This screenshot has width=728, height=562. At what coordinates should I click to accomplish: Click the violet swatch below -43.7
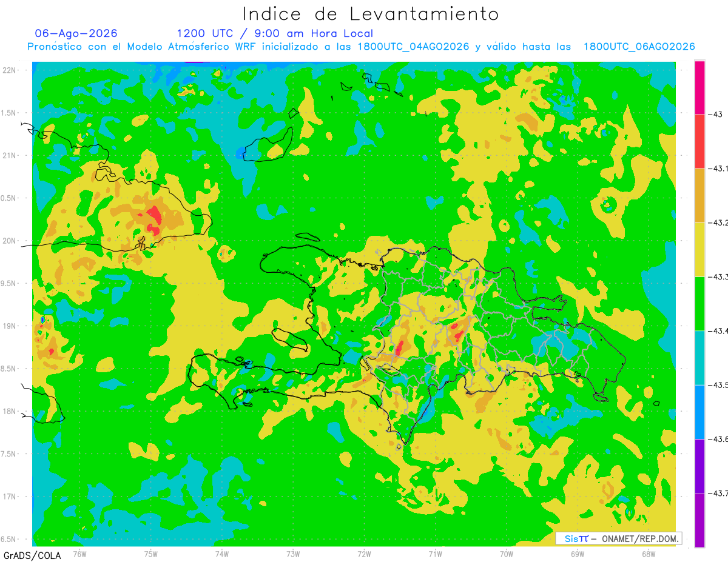[x=699, y=520]
